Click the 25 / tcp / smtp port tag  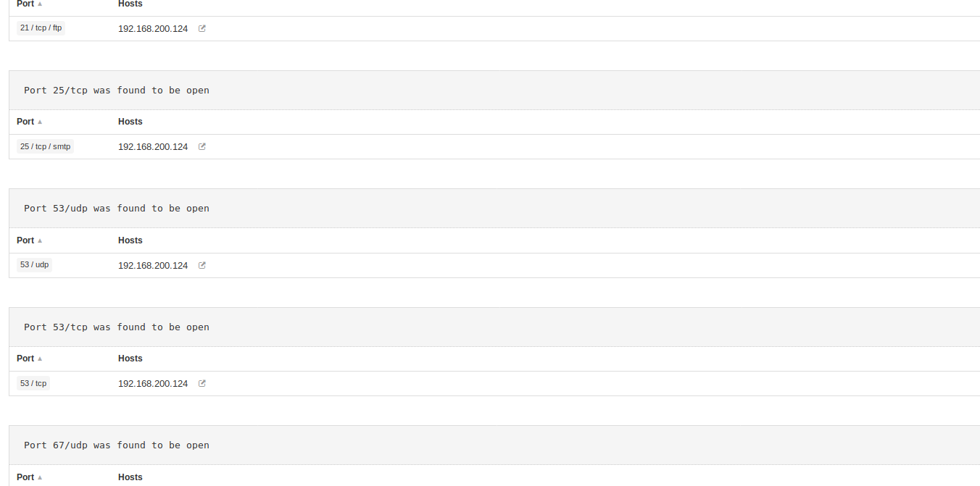pyautogui.click(x=46, y=146)
